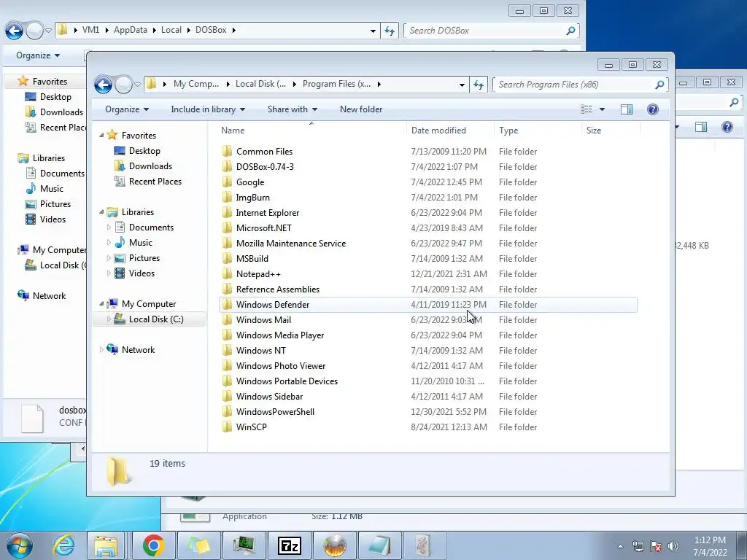Open the ImgBurn taskbar icon with the flaming disc
This screenshot has width=747, height=560.
(335, 545)
